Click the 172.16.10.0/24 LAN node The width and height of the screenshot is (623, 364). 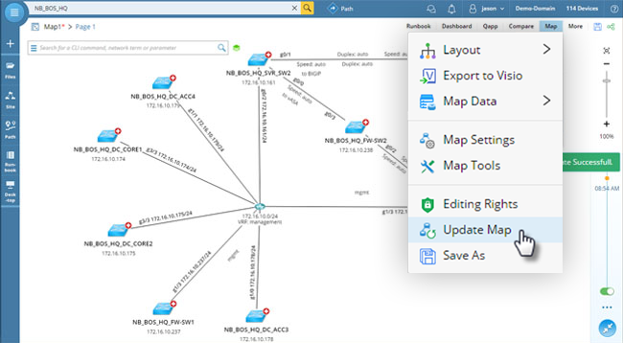(x=260, y=206)
